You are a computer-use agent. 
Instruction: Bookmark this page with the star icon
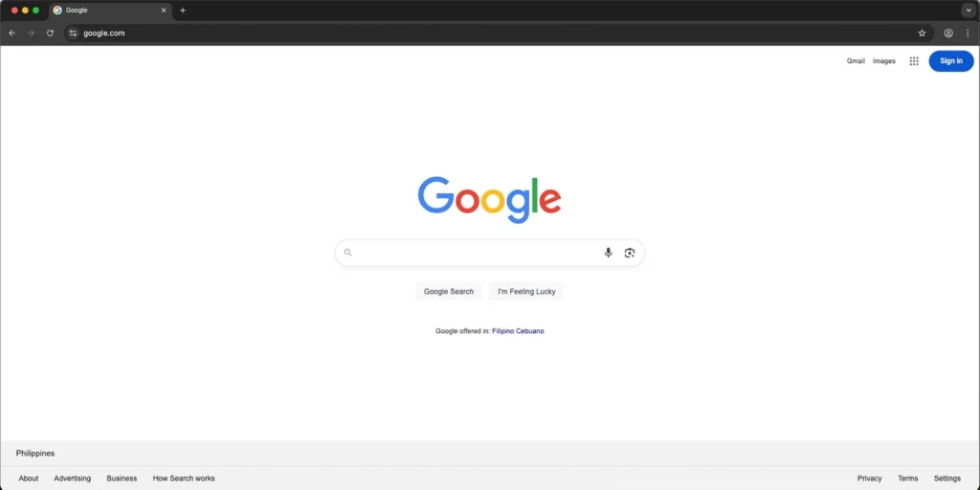(x=922, y=33)
